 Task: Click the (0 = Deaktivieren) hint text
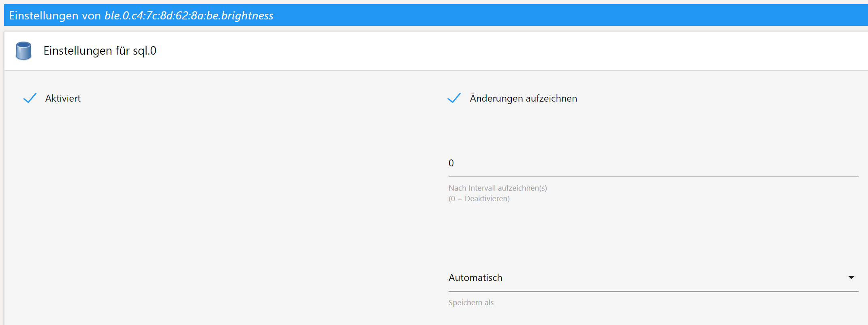(x=479, y=199)
